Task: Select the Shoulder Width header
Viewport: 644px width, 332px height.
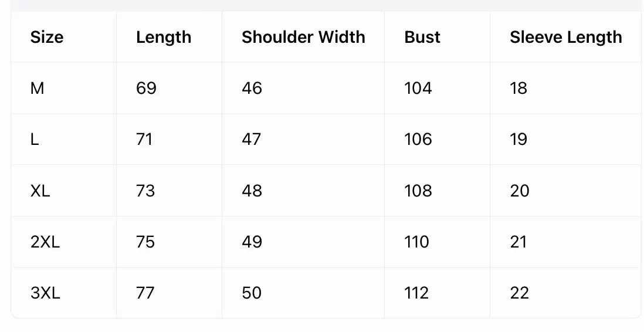Action: (303, 37)
